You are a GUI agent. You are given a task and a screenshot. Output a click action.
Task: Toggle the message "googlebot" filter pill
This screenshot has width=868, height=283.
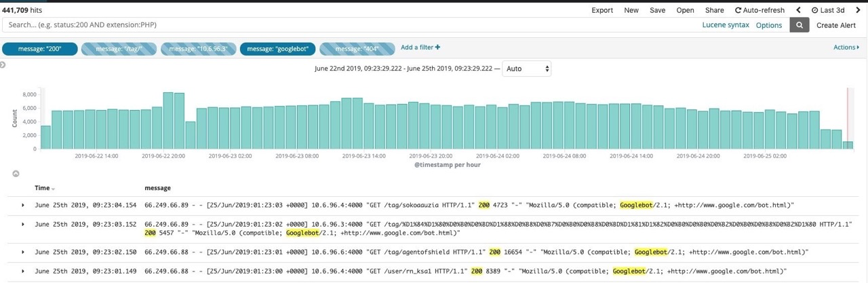pos(278,49)
